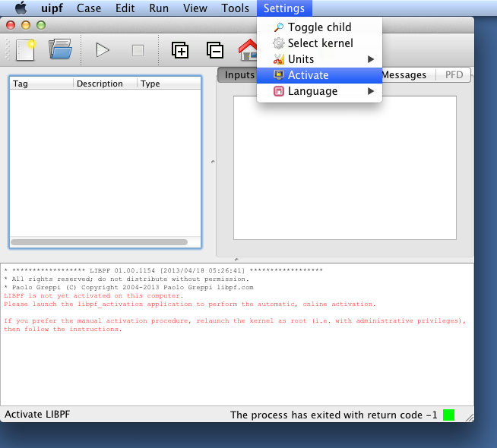Click the open folder toolbar icon
Viewport: 497px width, 448px height.
(60, 50)
